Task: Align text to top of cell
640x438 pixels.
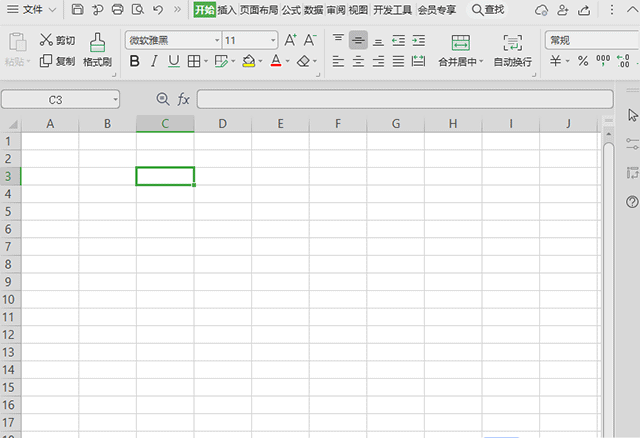Action: 338,40
